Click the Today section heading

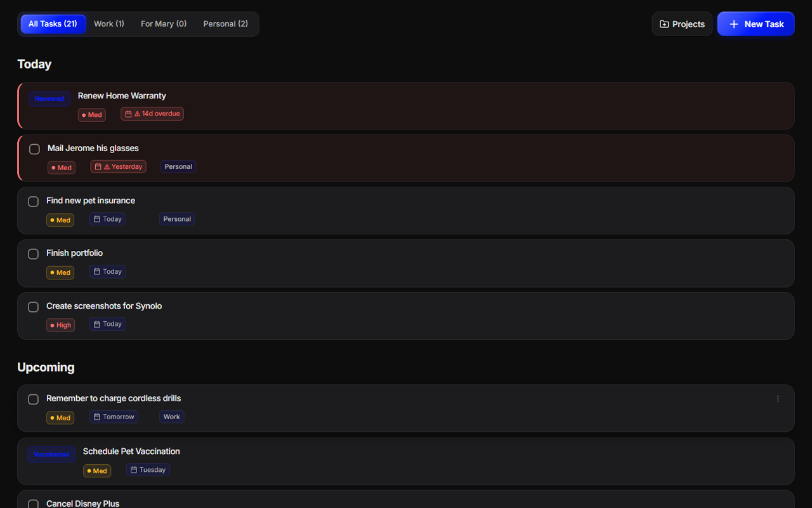pyautogui.click(x=34, y=64)
